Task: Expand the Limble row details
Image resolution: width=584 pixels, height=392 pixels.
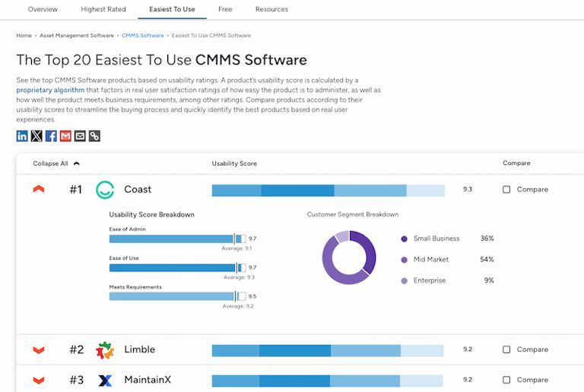Action: pos(39,350)
